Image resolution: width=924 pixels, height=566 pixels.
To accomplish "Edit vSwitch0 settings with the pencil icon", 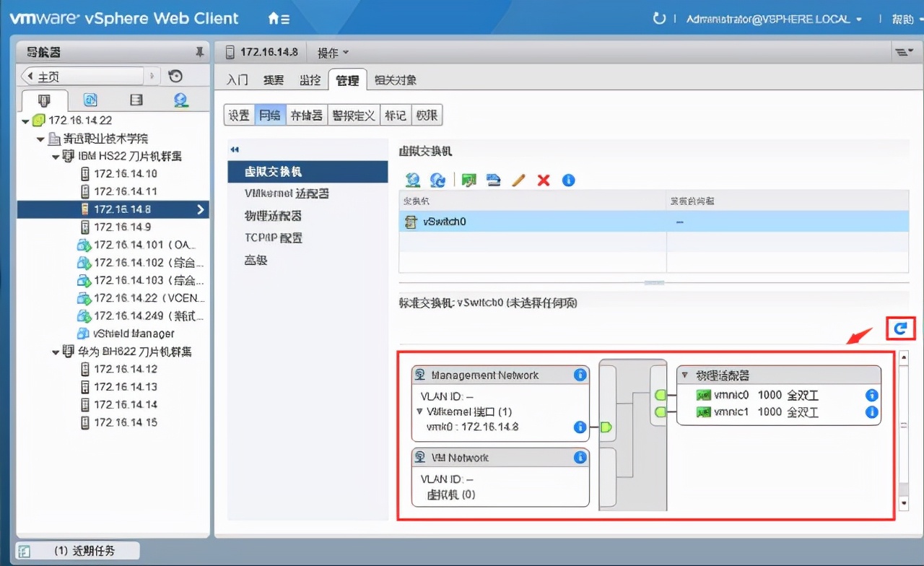I will pos(518,180).
